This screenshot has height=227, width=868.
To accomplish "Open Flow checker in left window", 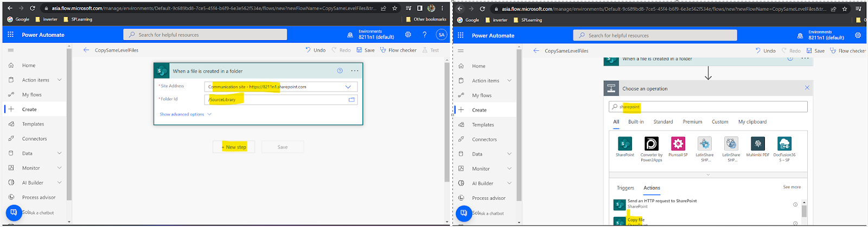I will 398,50.
